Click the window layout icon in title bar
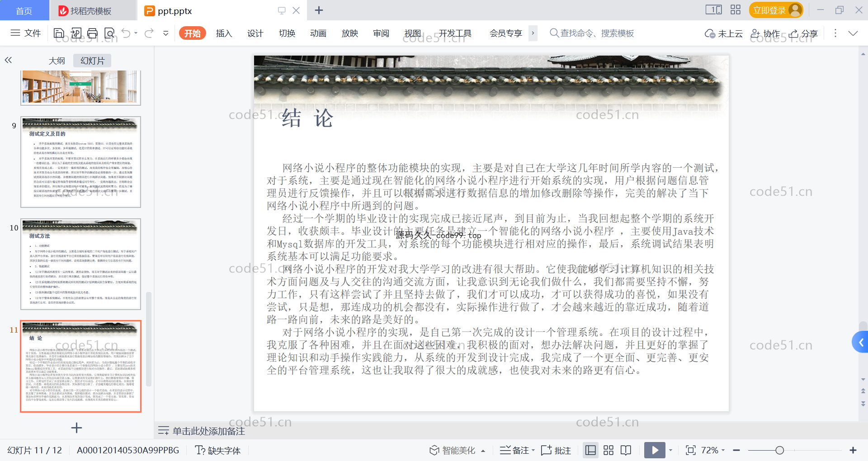 point(714,9)
